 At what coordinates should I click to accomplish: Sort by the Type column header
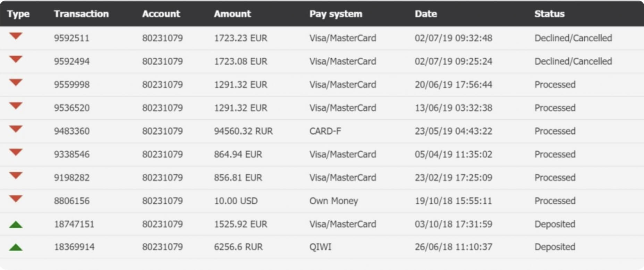(x=18, y=14)
